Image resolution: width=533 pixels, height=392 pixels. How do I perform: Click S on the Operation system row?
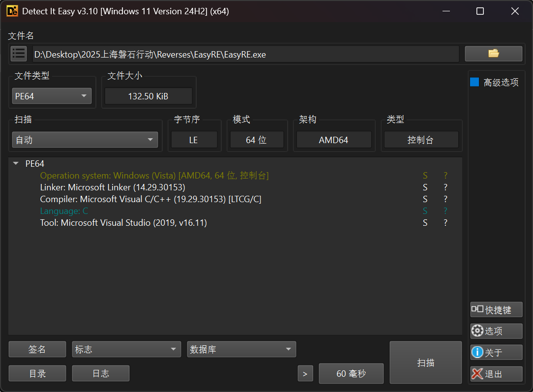pos(425,176)
